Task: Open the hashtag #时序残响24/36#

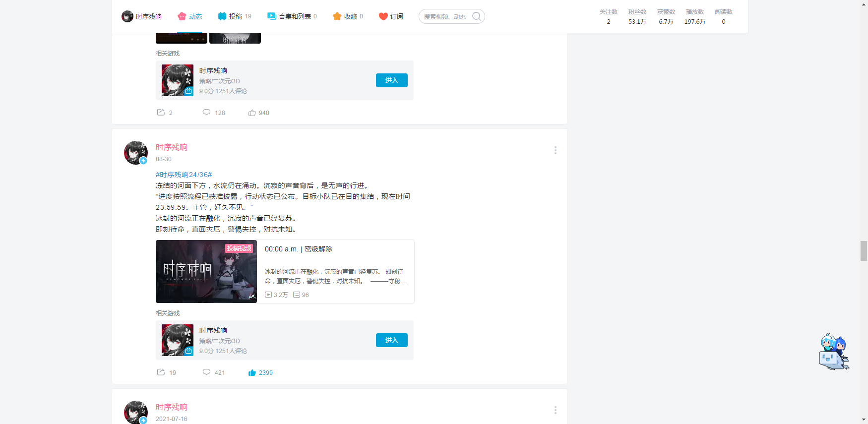Action: [x=184, y=175]
